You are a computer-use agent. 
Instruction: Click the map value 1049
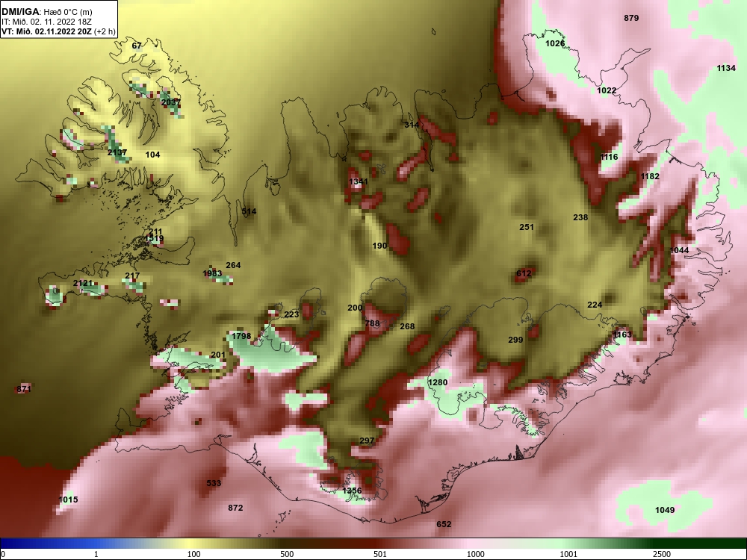click(x=665, y=511)
